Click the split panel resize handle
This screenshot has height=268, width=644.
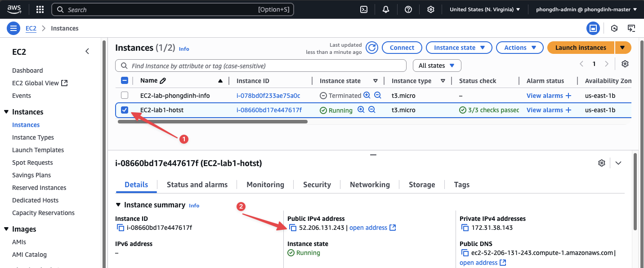(373, 154)
